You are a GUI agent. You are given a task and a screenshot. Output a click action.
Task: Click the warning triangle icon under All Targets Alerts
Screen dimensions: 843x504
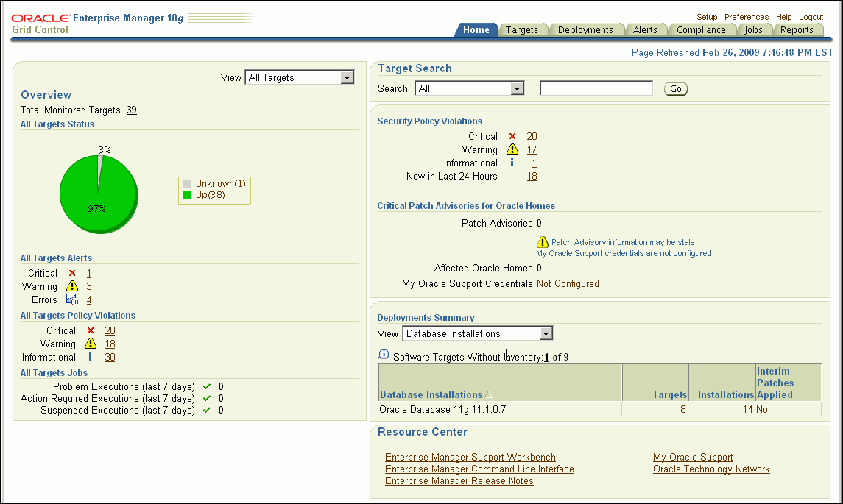72,286
